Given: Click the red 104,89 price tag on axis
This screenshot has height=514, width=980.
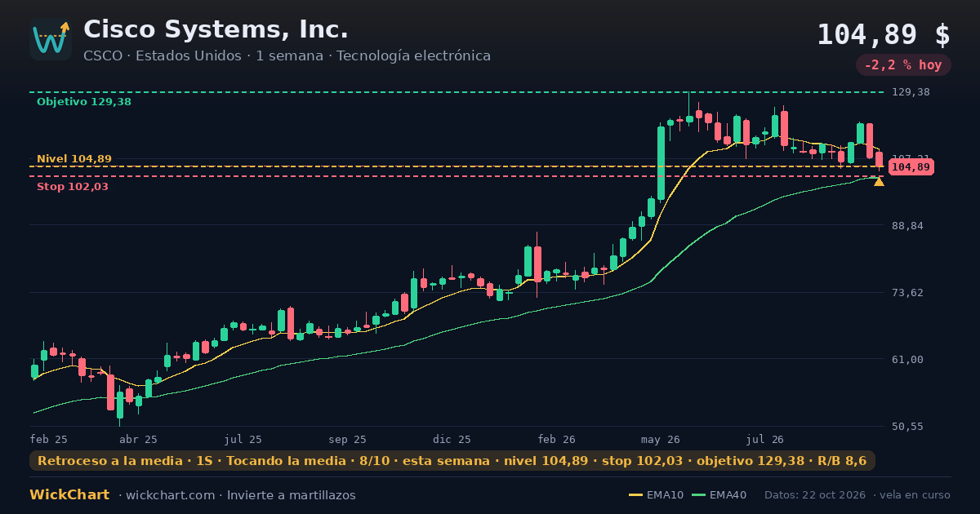Looking at the screenshot, I should click(911, 167).
